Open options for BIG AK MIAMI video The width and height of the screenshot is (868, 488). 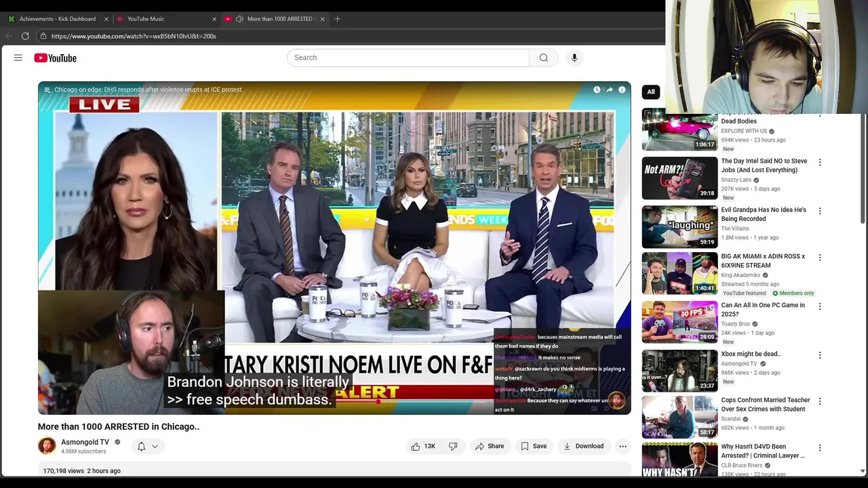820,258
